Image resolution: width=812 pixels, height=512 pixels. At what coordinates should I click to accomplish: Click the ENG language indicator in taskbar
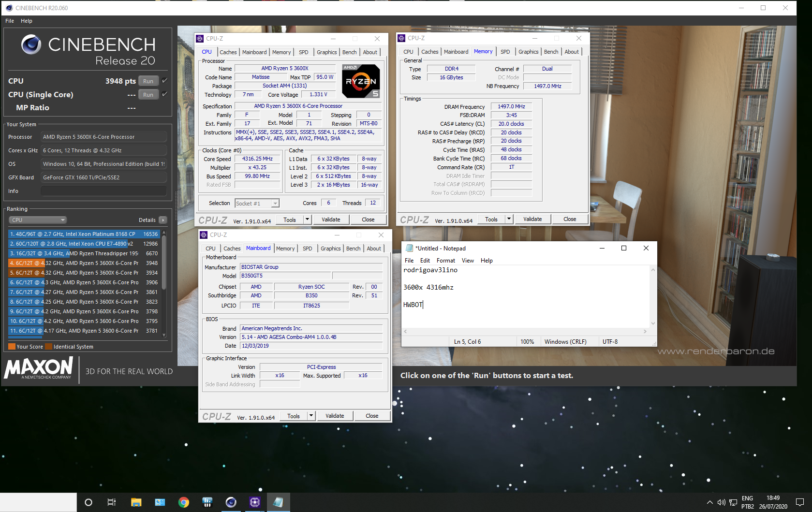point(747,498)
